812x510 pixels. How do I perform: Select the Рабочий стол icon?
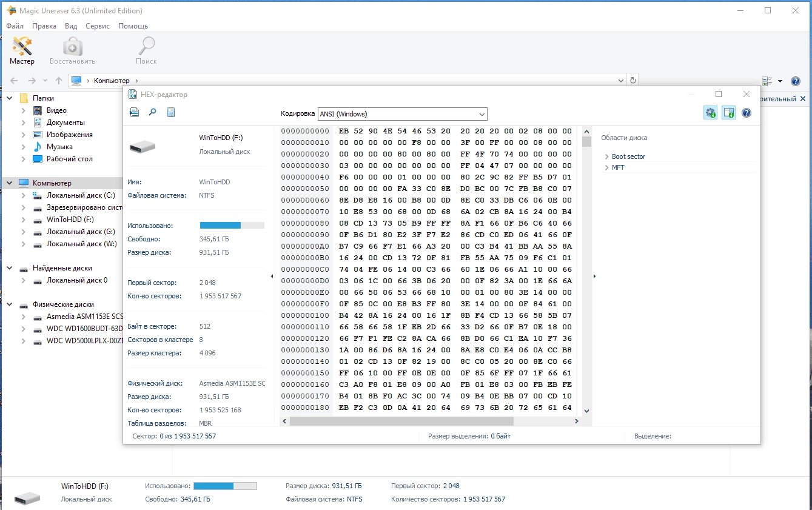coord(38,159)
